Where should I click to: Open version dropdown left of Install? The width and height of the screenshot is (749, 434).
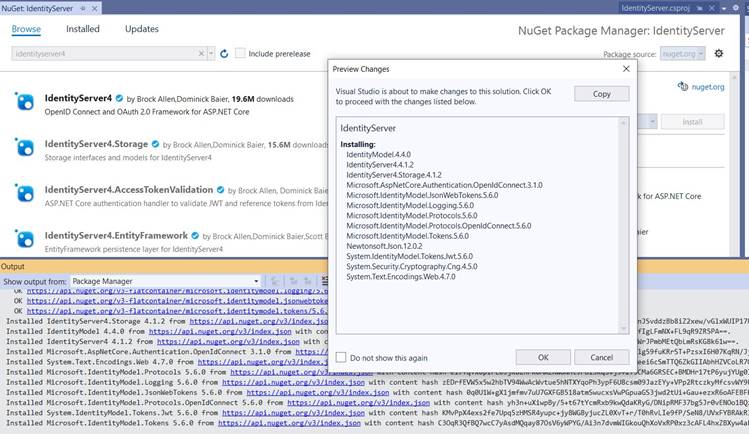652,122
